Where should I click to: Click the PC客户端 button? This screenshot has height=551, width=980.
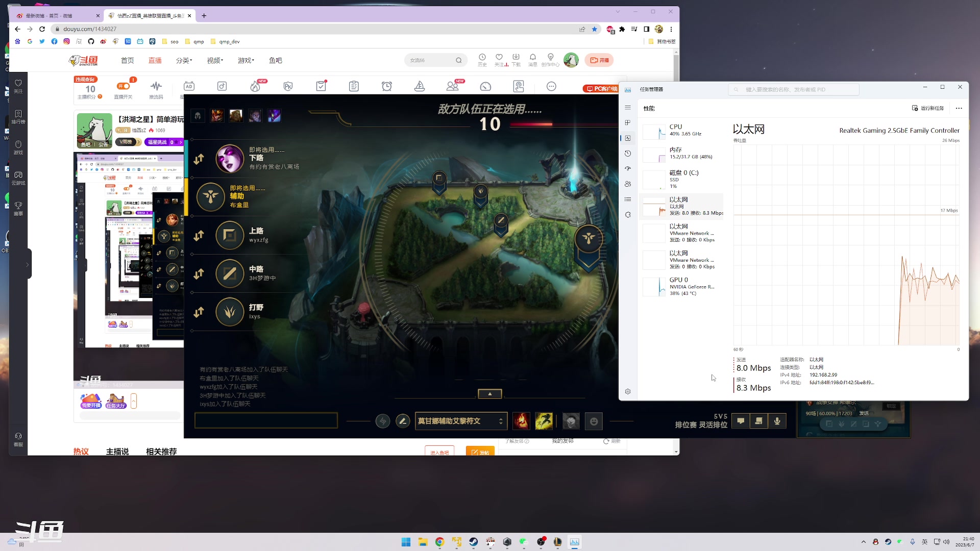click(x=601, y=89)
